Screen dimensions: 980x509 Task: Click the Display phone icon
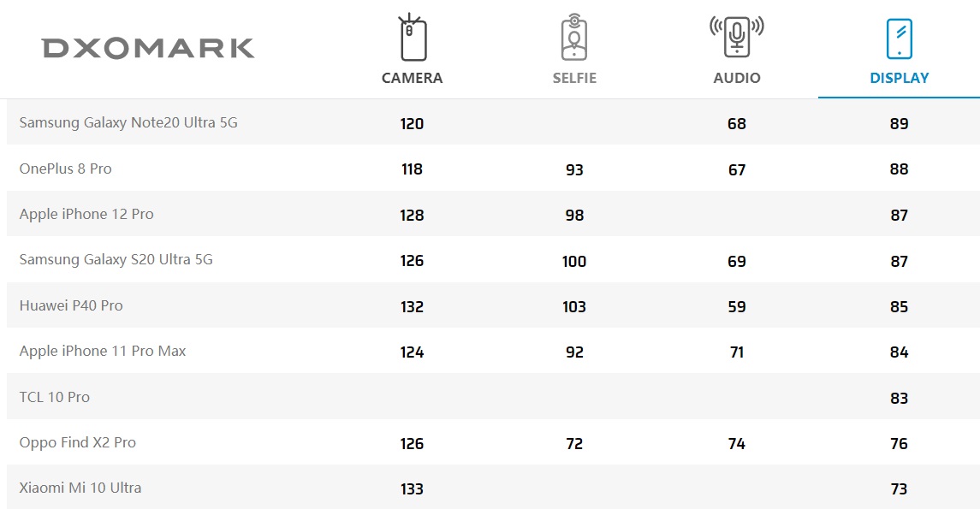click(x=899, y=38)
